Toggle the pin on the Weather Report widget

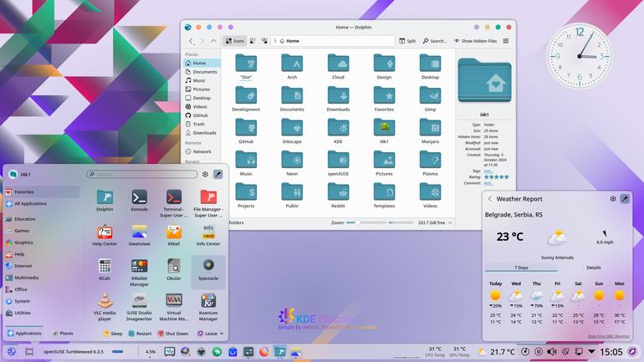click(625, 199)
